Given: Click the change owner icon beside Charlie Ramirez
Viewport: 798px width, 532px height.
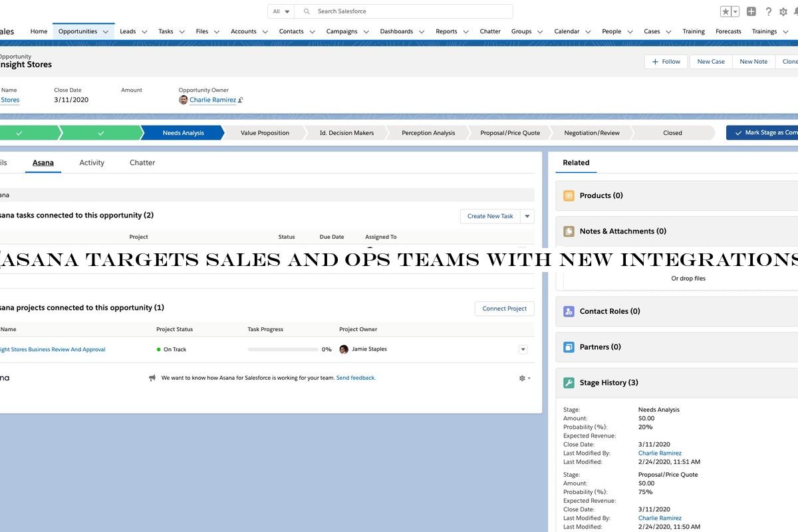Looking at the screenshot, I should (241, 100).
